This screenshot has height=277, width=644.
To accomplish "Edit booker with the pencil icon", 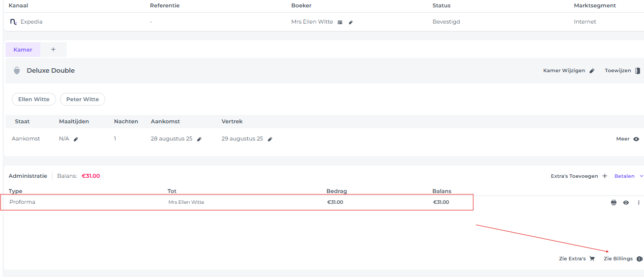I will [x=351, y=22].
